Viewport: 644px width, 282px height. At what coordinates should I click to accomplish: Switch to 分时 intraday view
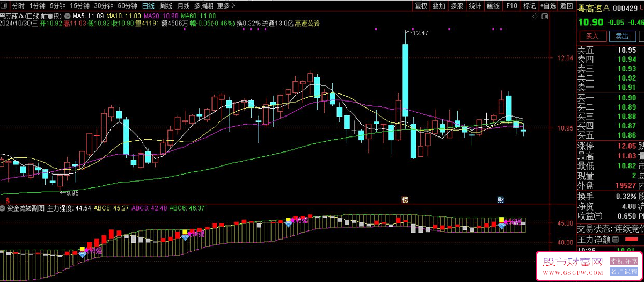click(19, 6)
